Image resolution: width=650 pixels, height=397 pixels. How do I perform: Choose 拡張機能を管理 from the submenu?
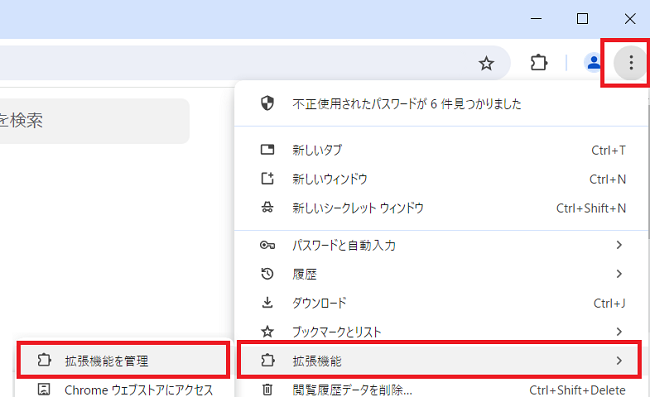(123, 361)
